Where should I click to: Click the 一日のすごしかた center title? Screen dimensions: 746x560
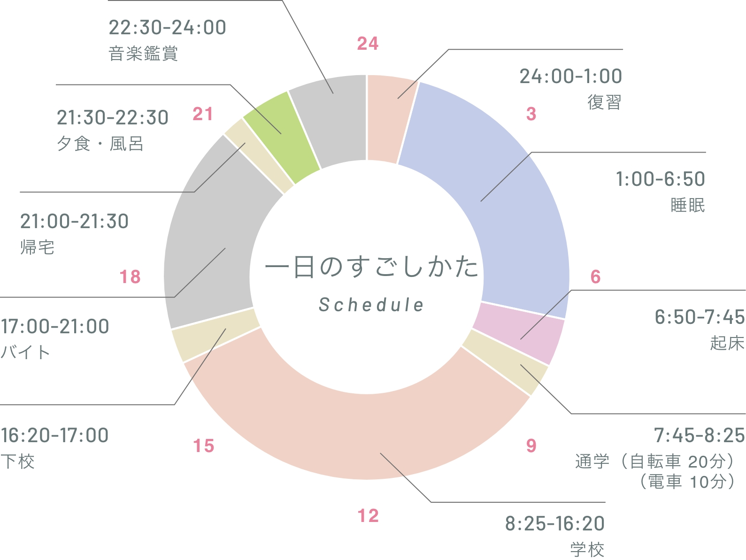(x=371, y=268)
